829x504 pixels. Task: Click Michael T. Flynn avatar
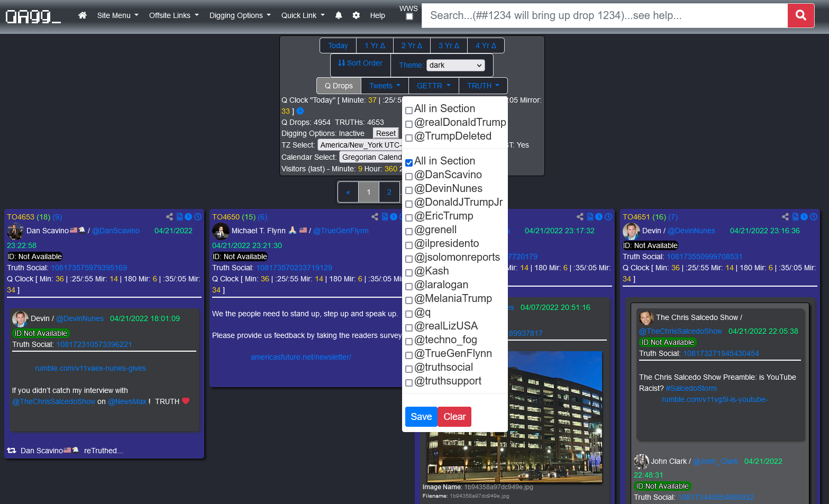[x=221, y=231]
